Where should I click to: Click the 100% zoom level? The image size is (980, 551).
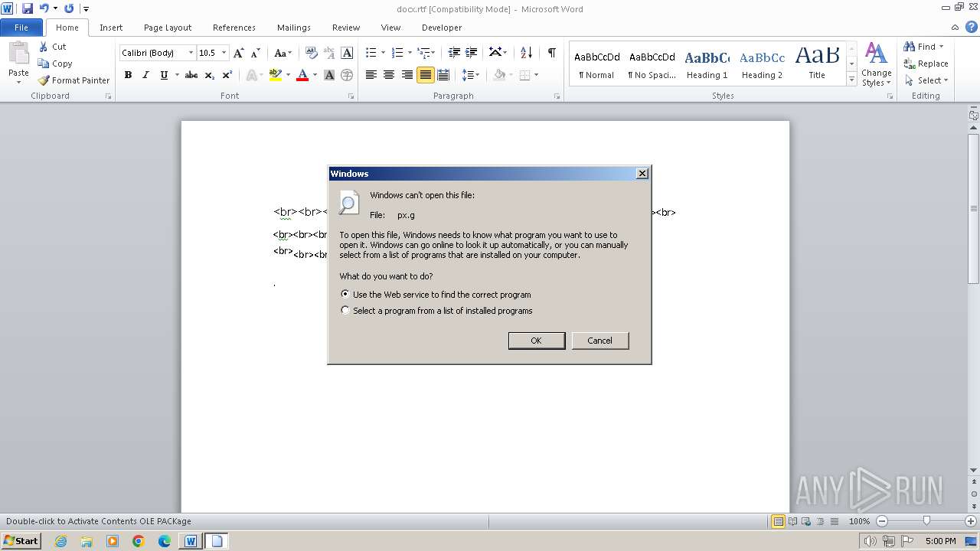point(860,521)
